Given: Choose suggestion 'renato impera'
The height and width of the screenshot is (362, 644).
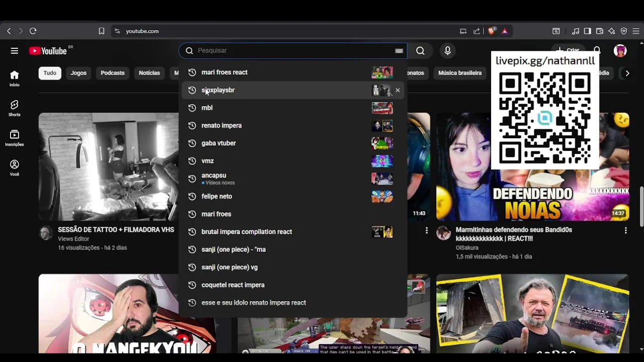Looking at the screenshot, I should (x=292, y=125).
